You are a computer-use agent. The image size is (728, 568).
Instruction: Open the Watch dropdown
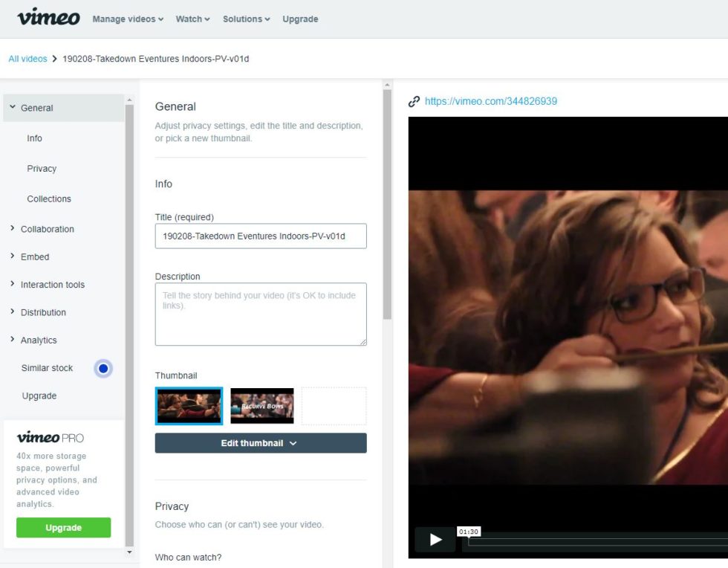[192, 19]
